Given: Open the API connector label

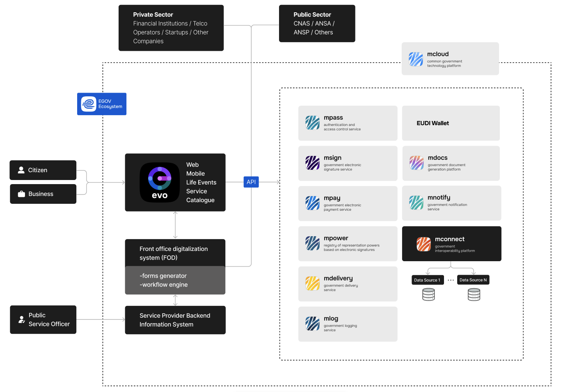Looking at the screenshot, I should pyautogui.click(x=251, y=182).
